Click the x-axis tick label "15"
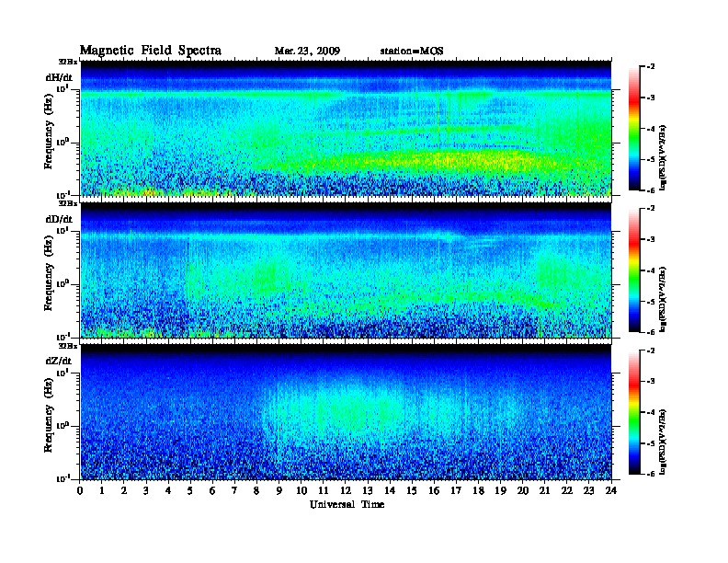 (x=412, y=491)
